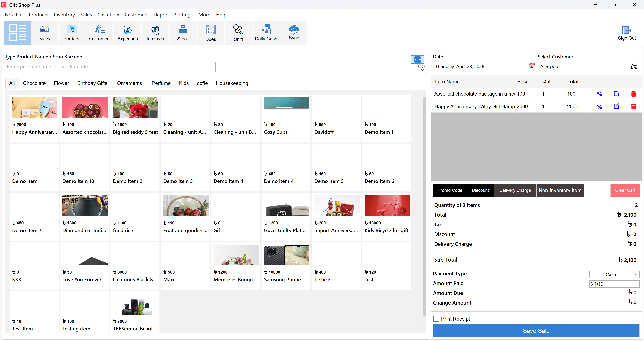
Task: Edit the Assorted chocolate cart line with pencil icon
Action: point(616,94)
